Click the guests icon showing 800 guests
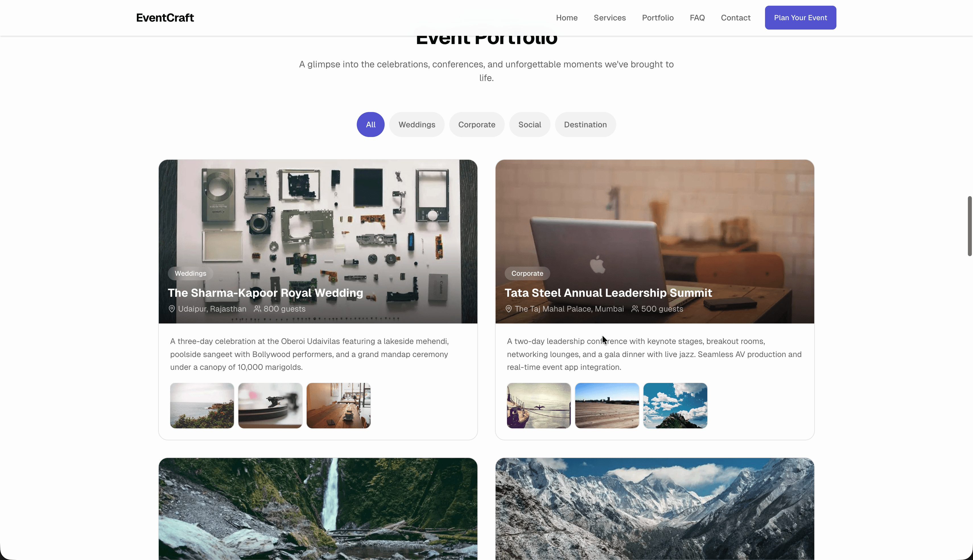Image resolution: width=973 pixels, height=560 pixels. [x=257, y=309]
